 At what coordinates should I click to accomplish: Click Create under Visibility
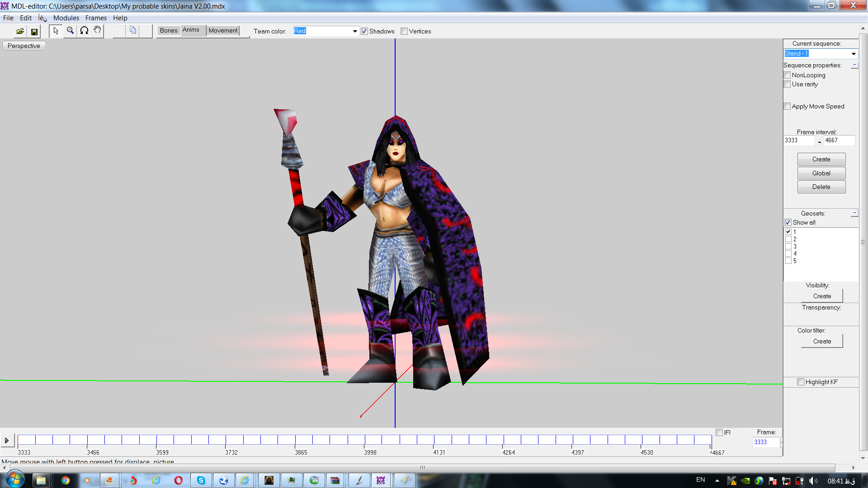pos(822,296)
